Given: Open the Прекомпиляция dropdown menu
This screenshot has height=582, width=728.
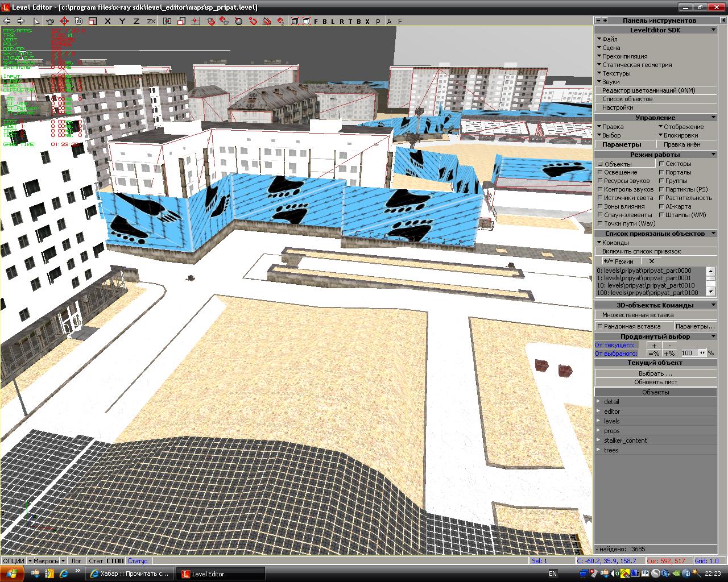Looking at the screenshot, I should click(622, 56).
